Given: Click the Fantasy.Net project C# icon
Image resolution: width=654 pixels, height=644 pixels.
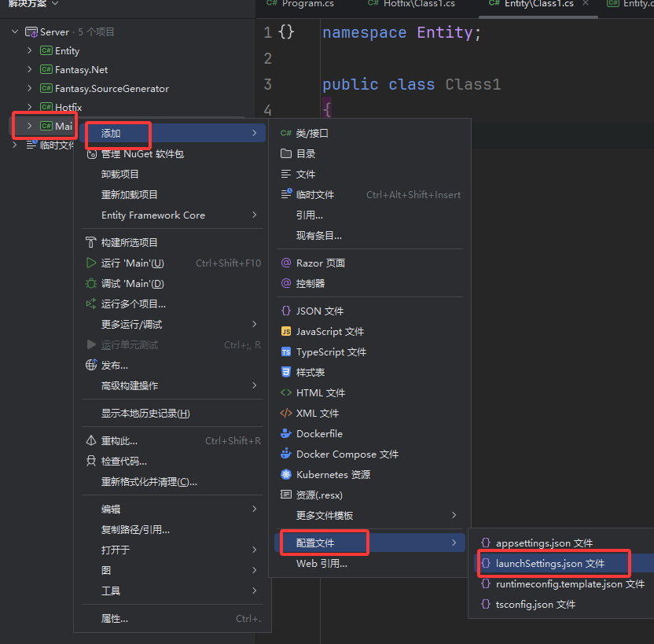Looking at the screenshot, I should 46,69.
